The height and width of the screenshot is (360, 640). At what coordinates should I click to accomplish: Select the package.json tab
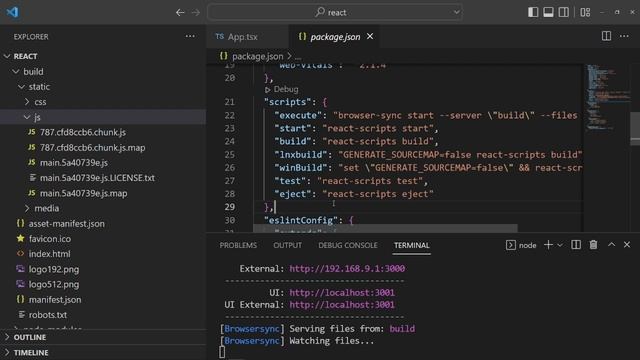[335, 37]
